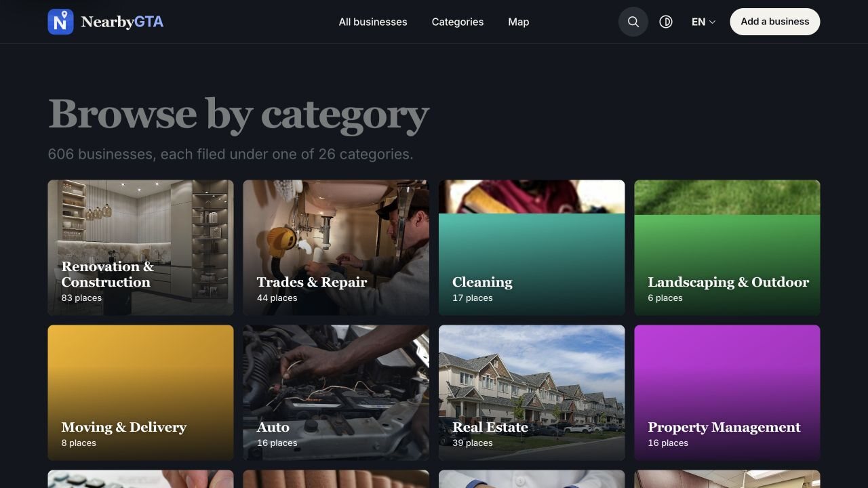The height and width of the screenshot is (488, 868).
Task: Expand the EN language dropdown
Action: [703, 22]
